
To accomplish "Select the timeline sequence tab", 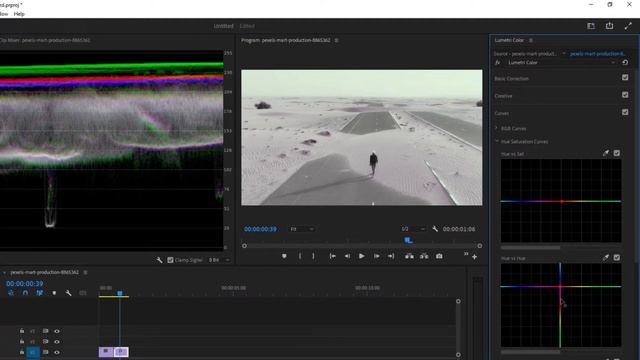I will pyautogui.click(x=44, y=272).
